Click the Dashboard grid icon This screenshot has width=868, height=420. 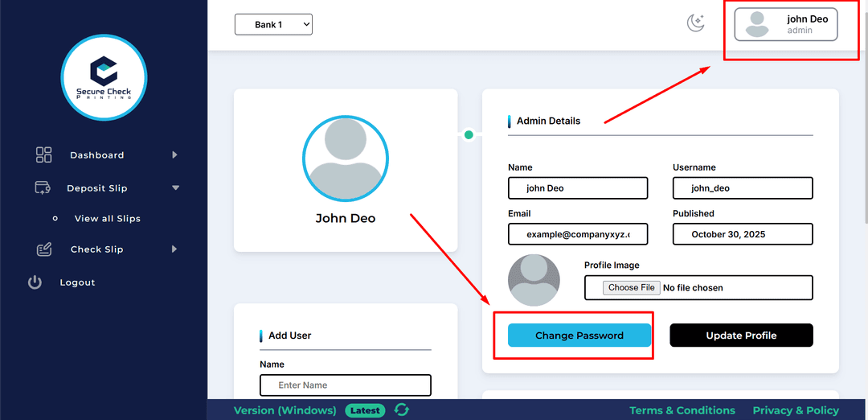click(x=43, y=155)
